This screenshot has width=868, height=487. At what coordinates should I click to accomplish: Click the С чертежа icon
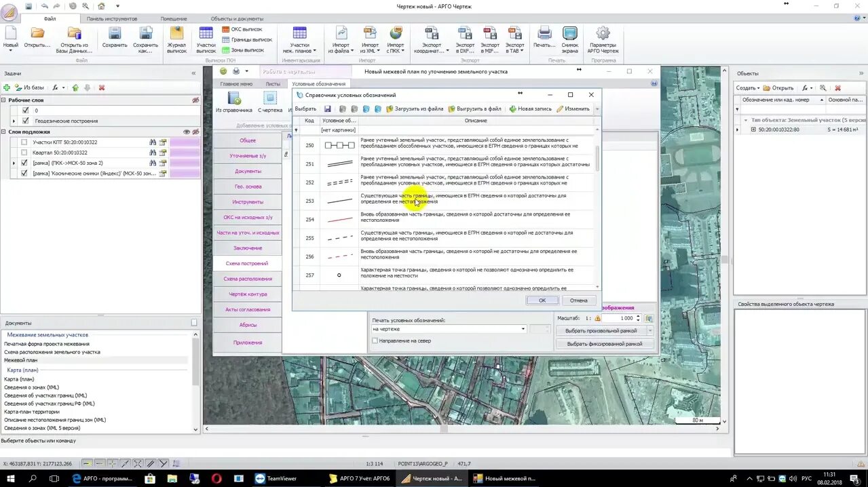click(270, 102)
